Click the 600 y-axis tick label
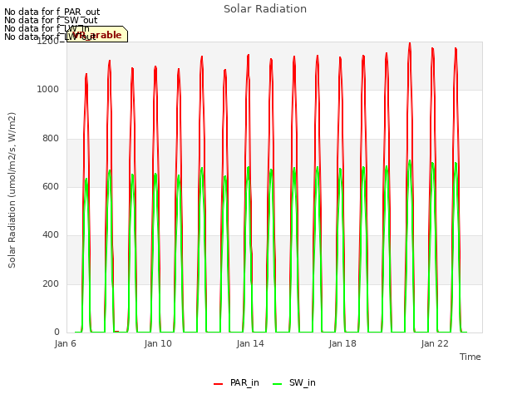 point(51,186)
